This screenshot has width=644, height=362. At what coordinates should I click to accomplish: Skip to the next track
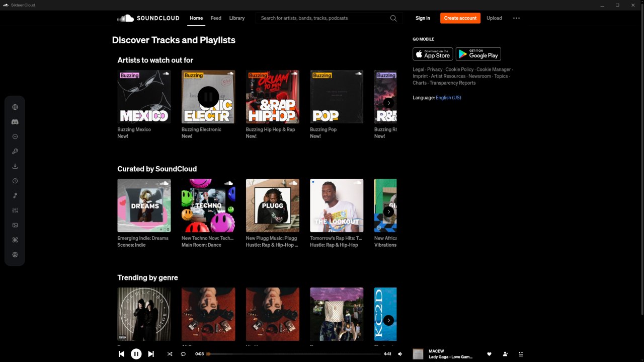coord(151,354)
